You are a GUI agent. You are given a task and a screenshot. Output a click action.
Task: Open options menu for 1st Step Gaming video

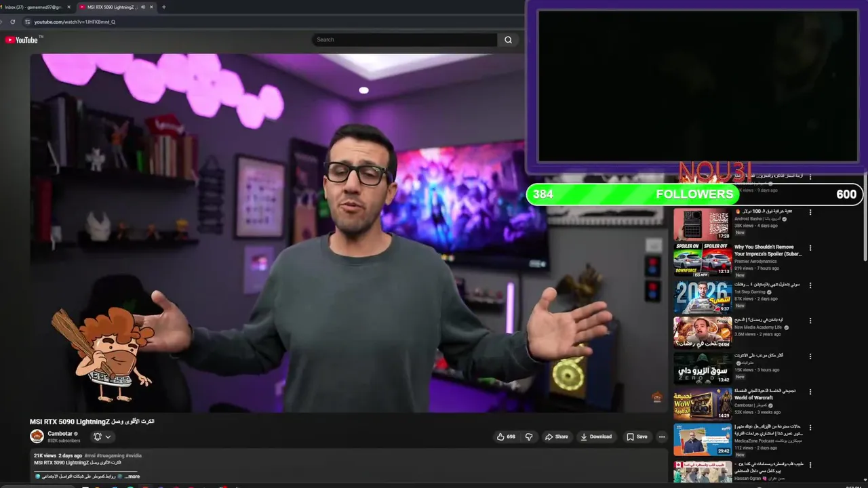coord(810,285)
